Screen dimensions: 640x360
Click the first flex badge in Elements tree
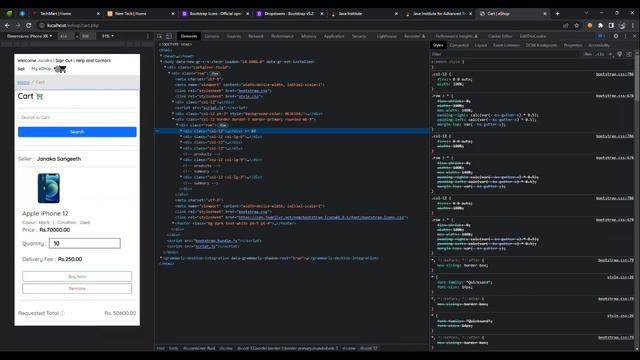pyautogui.click(x=215, y=73)
